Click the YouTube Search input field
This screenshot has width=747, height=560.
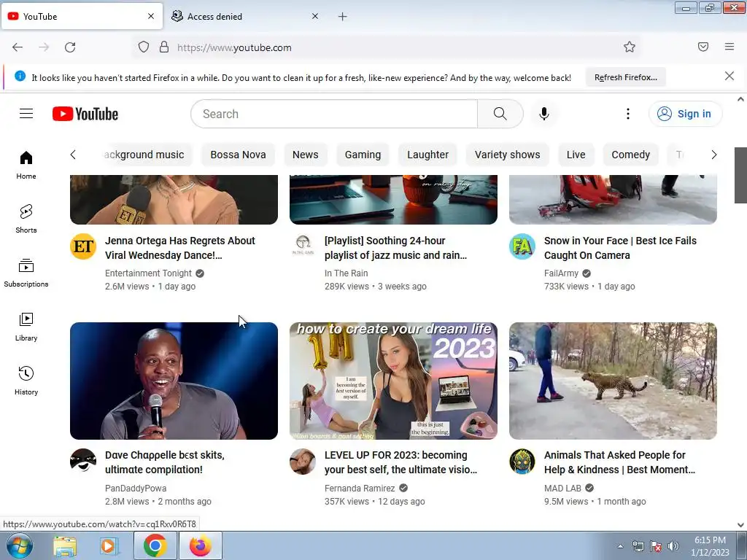point(334,114)
